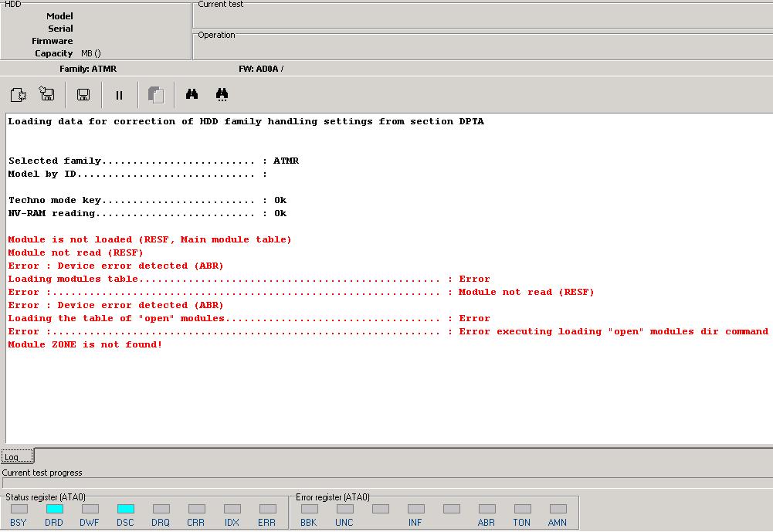Click the 'Loading modules table' error line
Screen dimensions: 773x532
coord(249,279)
